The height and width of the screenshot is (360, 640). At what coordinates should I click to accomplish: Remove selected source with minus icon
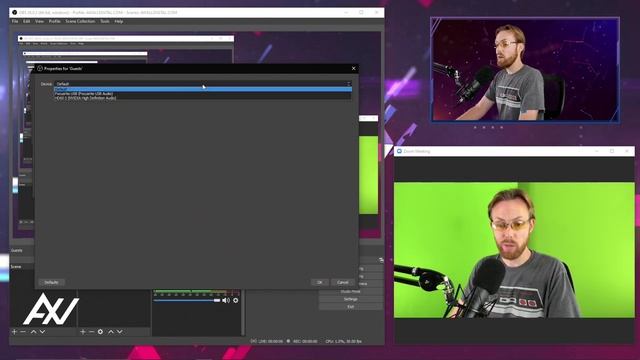point(91,332)
